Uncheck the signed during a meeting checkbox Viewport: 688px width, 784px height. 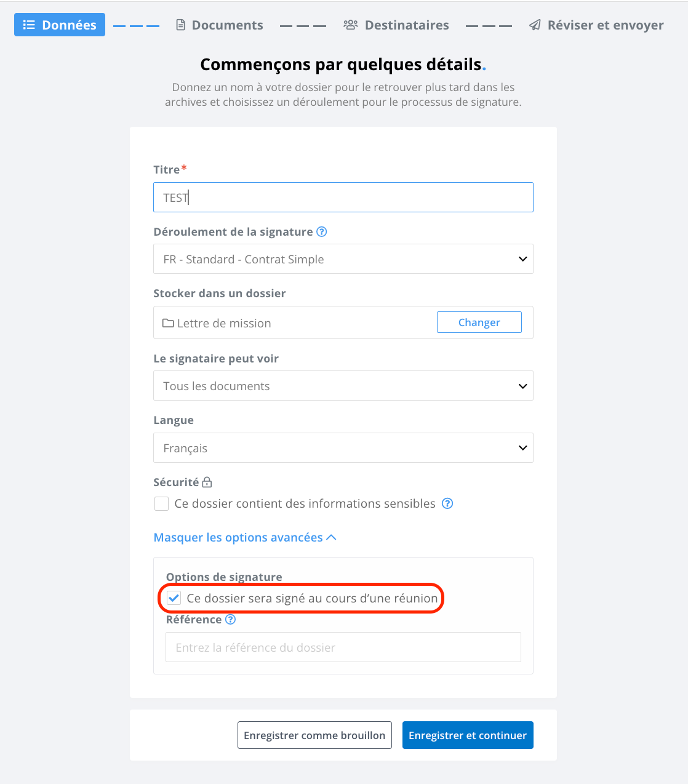(174, 598)
